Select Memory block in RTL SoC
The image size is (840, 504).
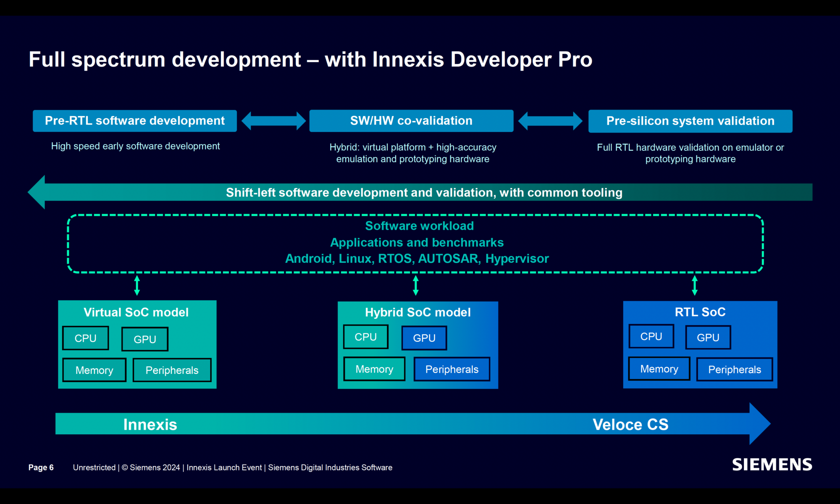coord(659,369)
